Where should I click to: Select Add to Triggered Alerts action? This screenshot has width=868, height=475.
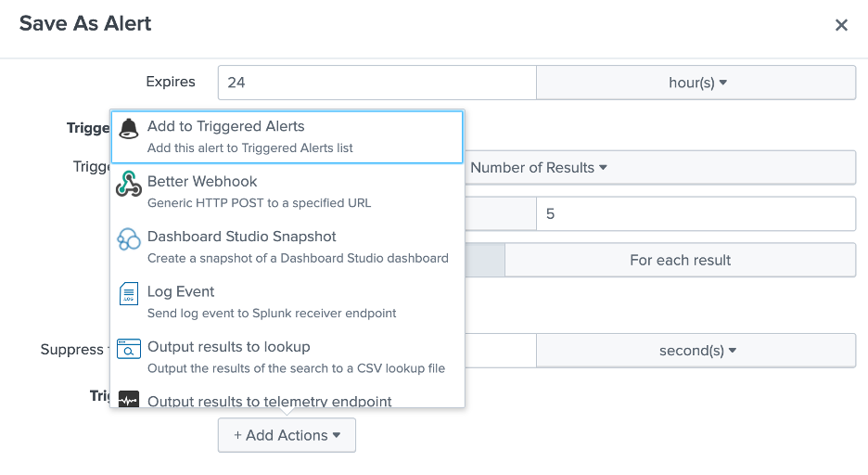point(287,136)
